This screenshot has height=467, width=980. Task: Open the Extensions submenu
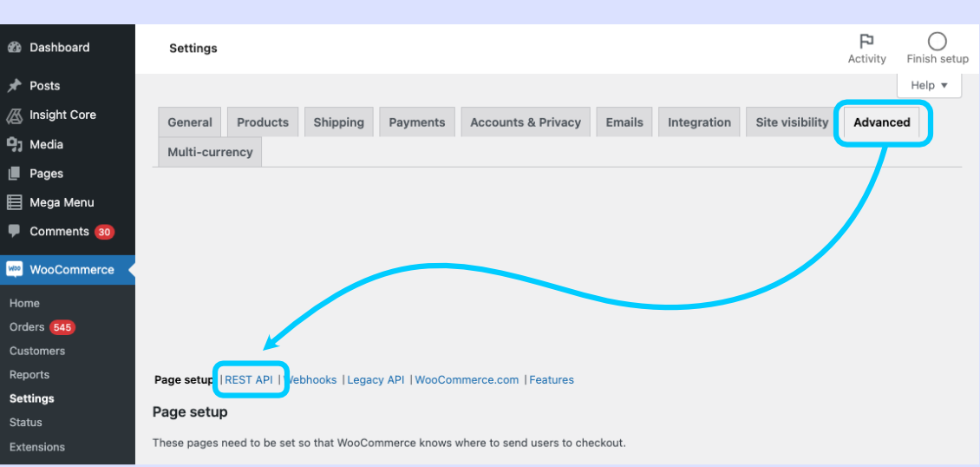pyautogui.click(x=37, y=447)
